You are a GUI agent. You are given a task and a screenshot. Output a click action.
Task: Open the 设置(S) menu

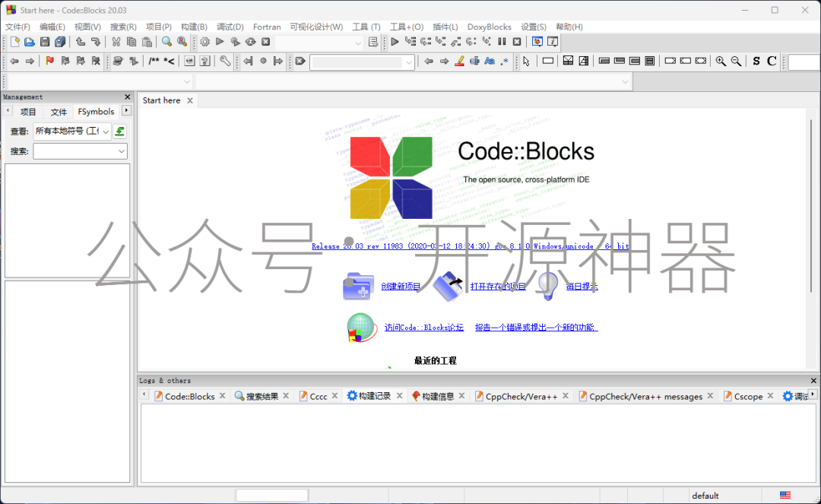click(534, 27)
